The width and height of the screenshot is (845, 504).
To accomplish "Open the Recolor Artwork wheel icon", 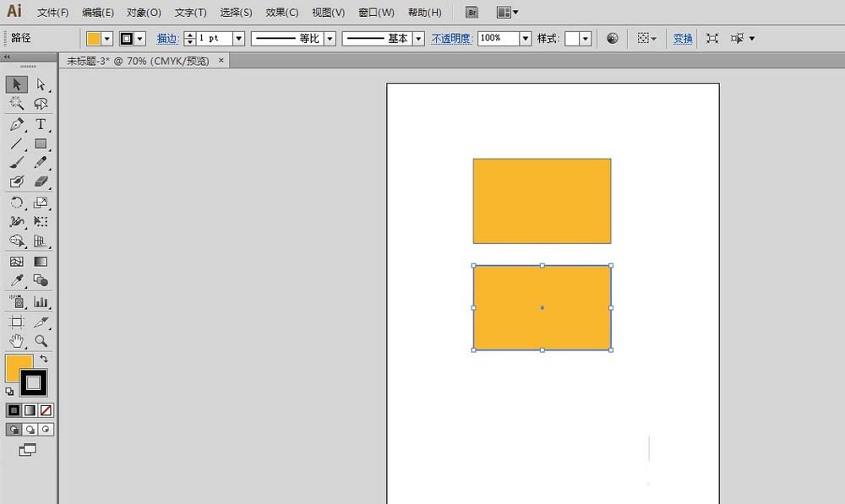I will pyautogui.click(x=612, y=38).
